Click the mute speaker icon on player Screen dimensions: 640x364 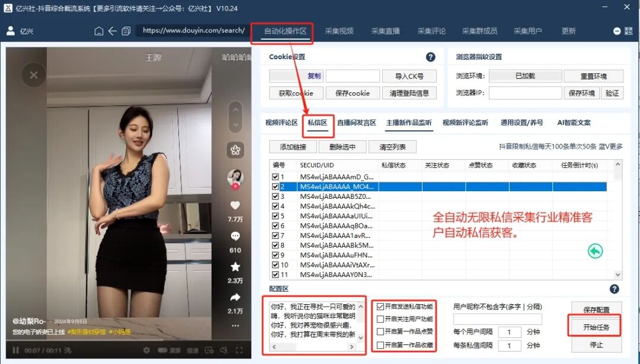223,350
